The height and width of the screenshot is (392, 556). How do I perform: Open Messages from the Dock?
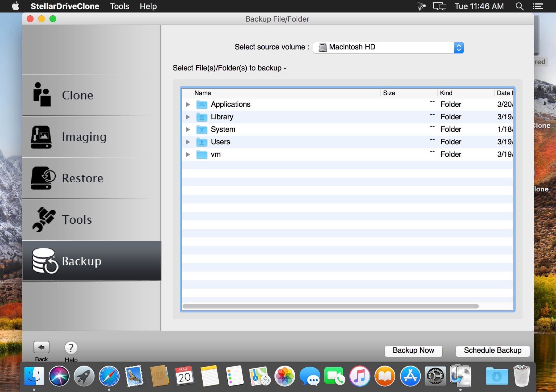click(x=310, y=376)
